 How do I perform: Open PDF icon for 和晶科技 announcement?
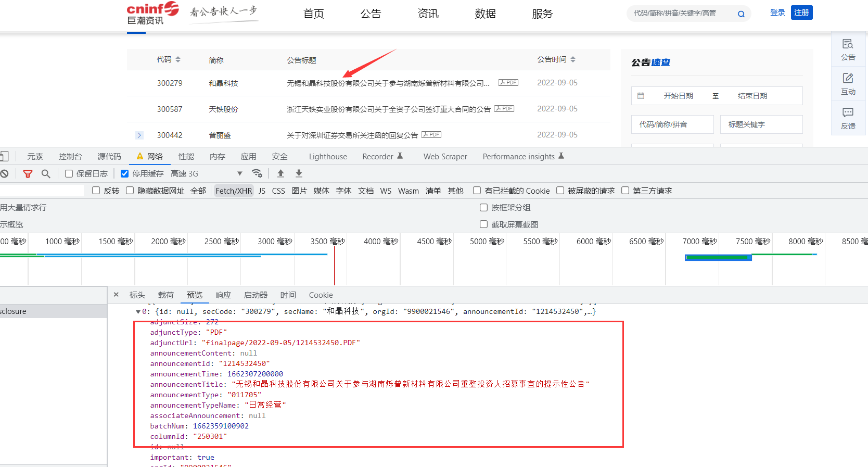coord(508,83)
